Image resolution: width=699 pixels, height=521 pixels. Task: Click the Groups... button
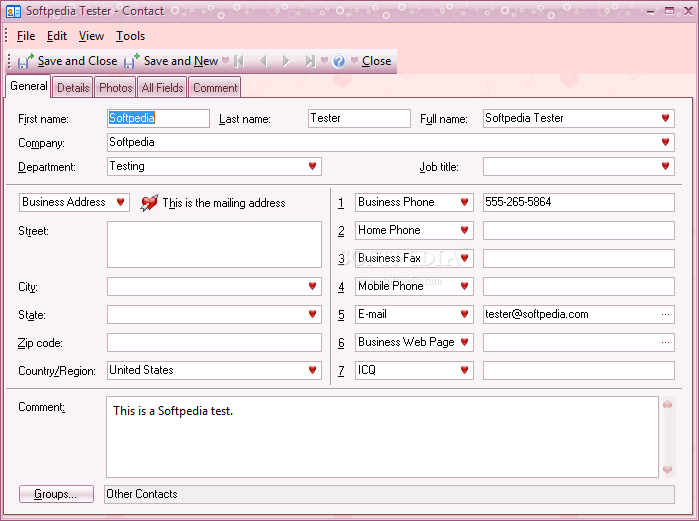tap(56, 494)
